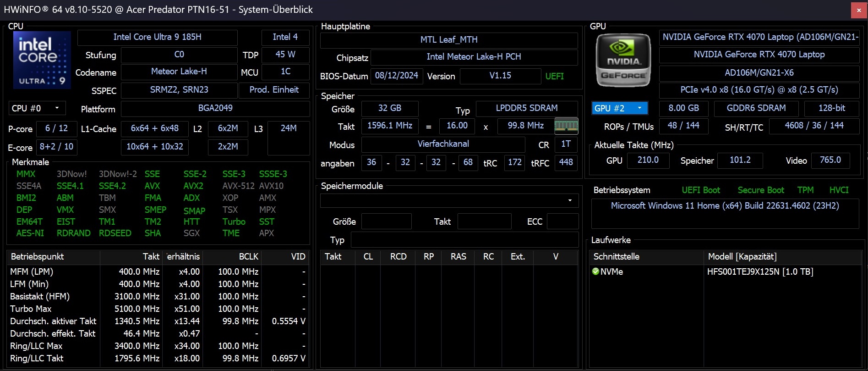This screenshot has height=371, width=868.
Task: Click the Windows 11 Home operating system field
Action: [x=725, y=206]
